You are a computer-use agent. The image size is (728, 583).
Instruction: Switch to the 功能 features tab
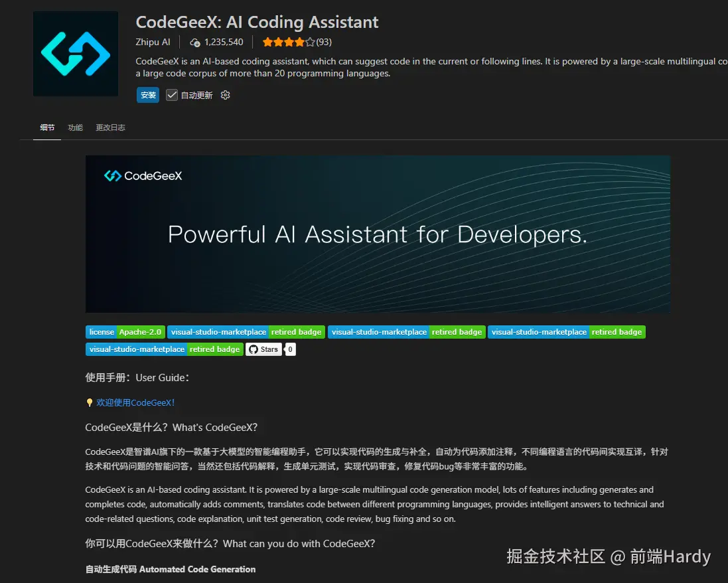click(75, 127)
